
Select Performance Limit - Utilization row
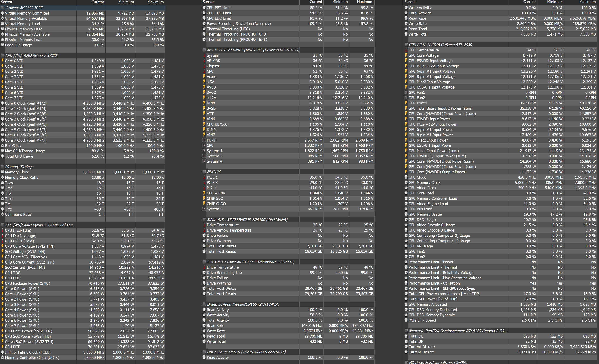pos(434,283)
